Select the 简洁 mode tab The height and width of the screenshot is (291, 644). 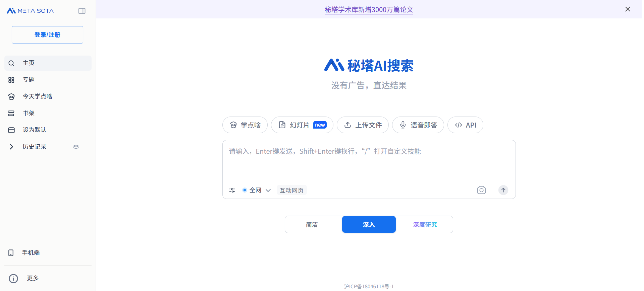tap(312, 224)
